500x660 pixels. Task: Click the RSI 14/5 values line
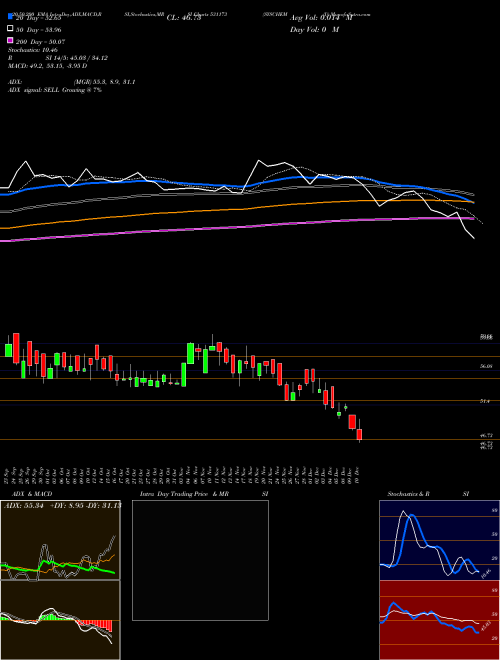point(58,58)
